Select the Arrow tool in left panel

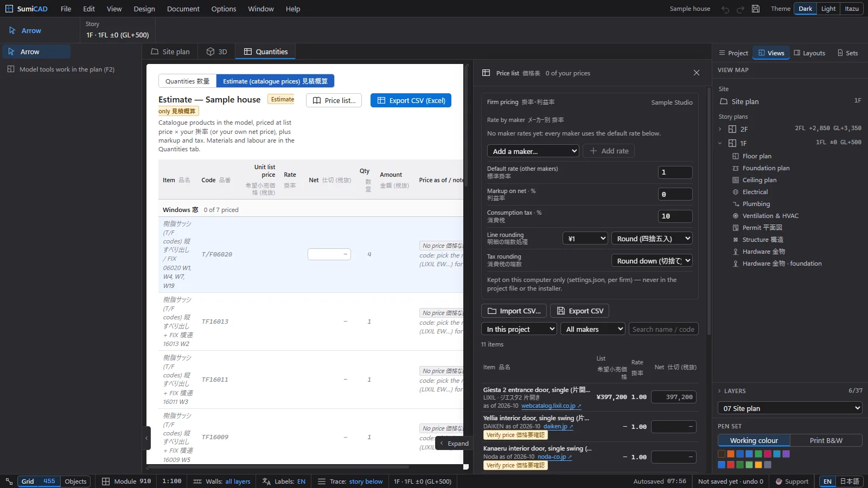click(36, 52)
